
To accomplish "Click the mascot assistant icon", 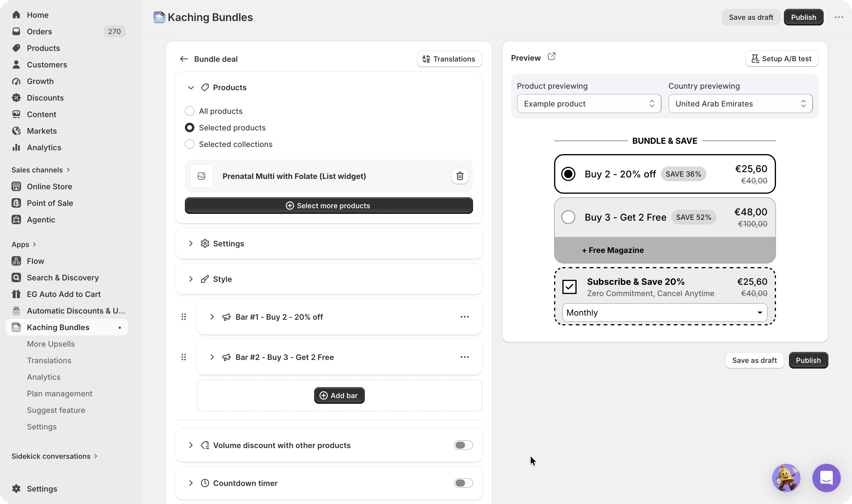I will click(786, 478).
